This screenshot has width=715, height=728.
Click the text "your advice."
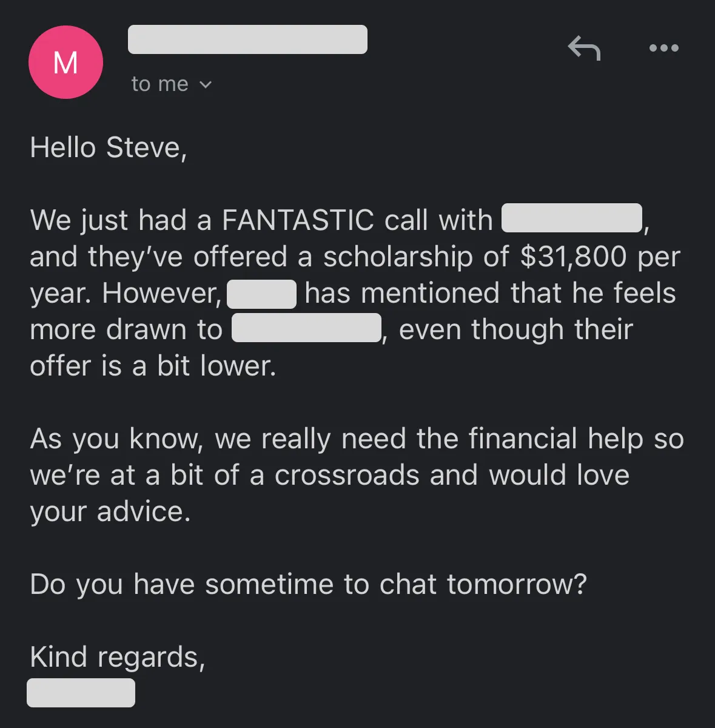[x=110, y=511]
